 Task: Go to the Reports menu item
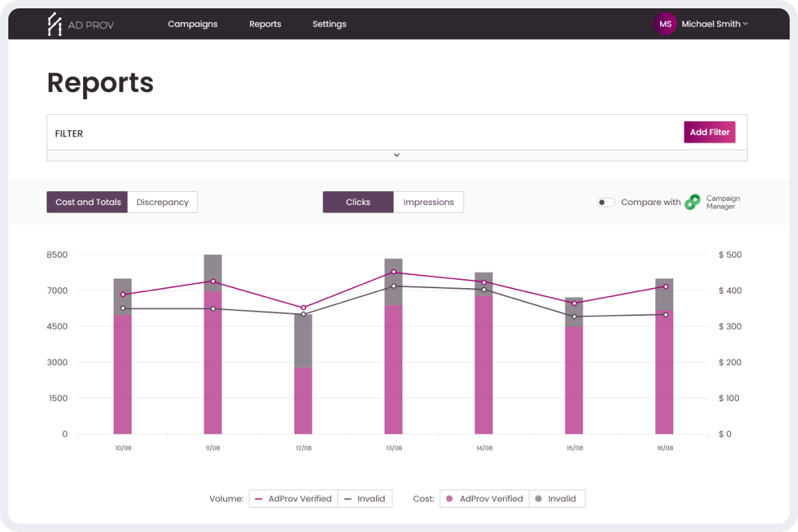click(x=265, y=24)
